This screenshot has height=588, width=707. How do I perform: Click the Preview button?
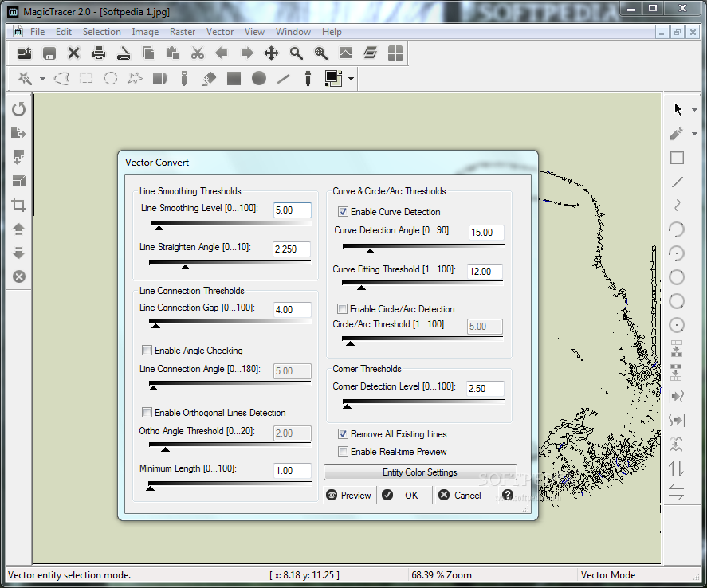[x=349, y=496]
